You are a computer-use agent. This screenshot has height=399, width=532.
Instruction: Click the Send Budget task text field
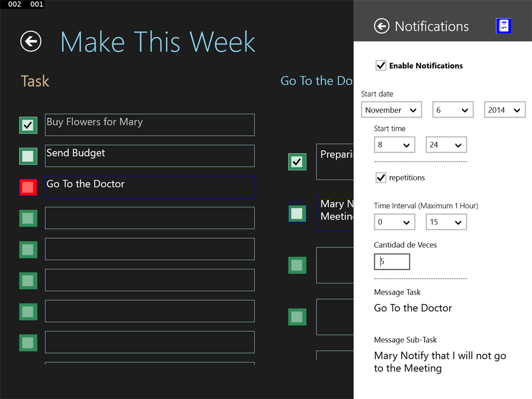coord(150,156)
